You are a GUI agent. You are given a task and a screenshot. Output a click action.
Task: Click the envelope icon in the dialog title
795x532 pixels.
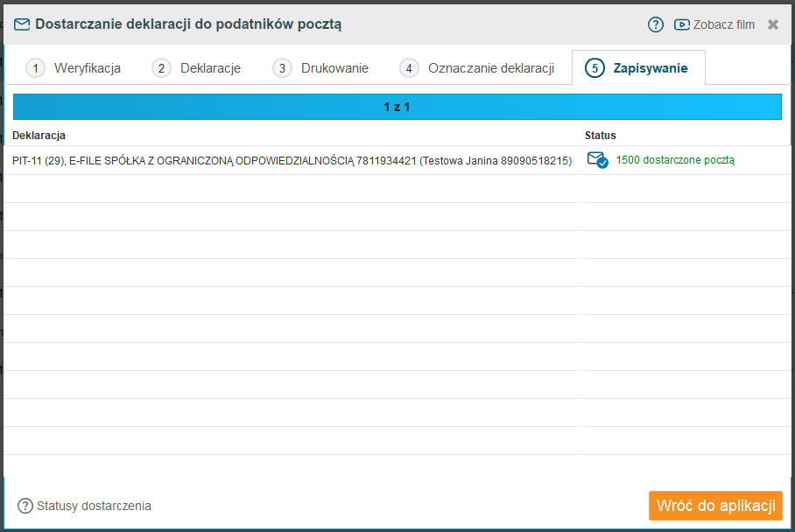click(x=22, y=24)
